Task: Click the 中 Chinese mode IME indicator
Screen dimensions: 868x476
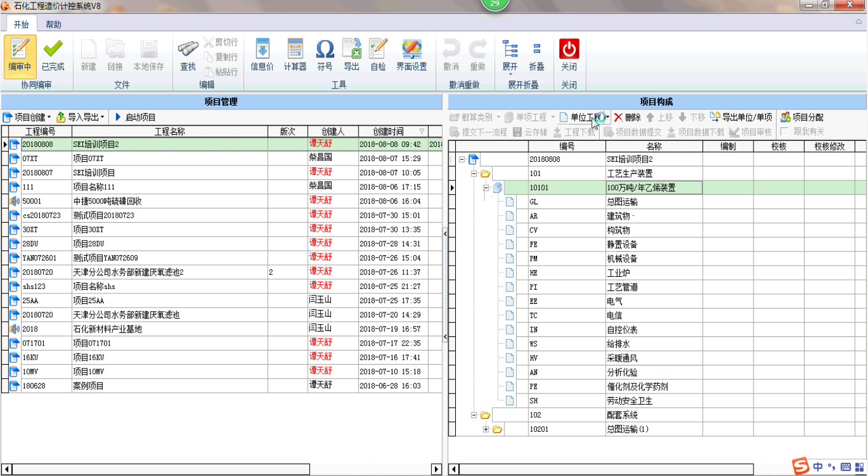Action: coord(818,467)
